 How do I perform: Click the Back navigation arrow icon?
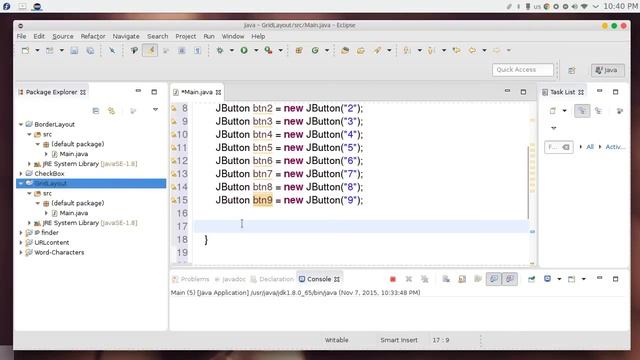click(472, 50)
